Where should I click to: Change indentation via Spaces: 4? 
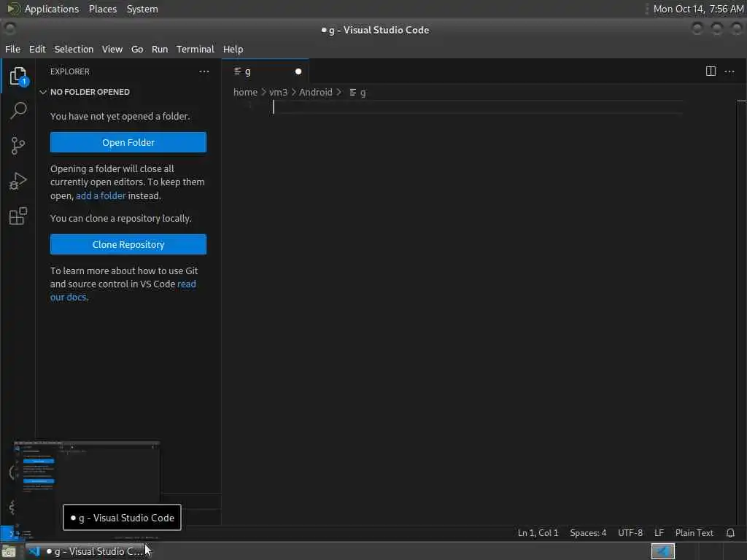click(x=588, y=533)
